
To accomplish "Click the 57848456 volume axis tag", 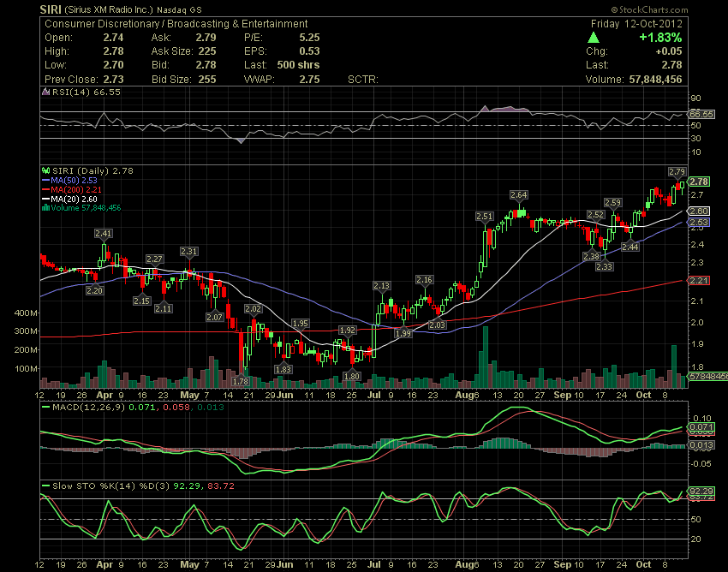I will (x=707, y=376).
